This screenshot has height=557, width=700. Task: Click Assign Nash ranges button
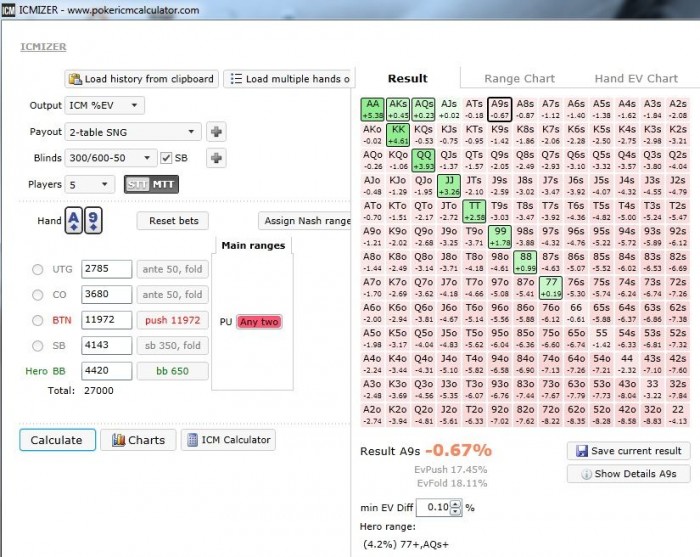point(305,220)
